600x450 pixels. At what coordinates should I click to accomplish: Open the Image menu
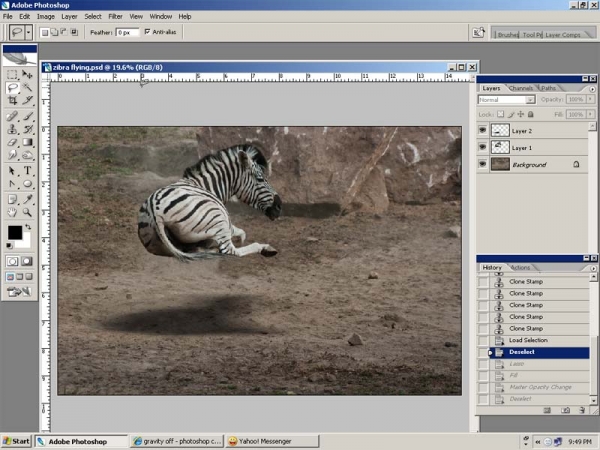[46, 16]
